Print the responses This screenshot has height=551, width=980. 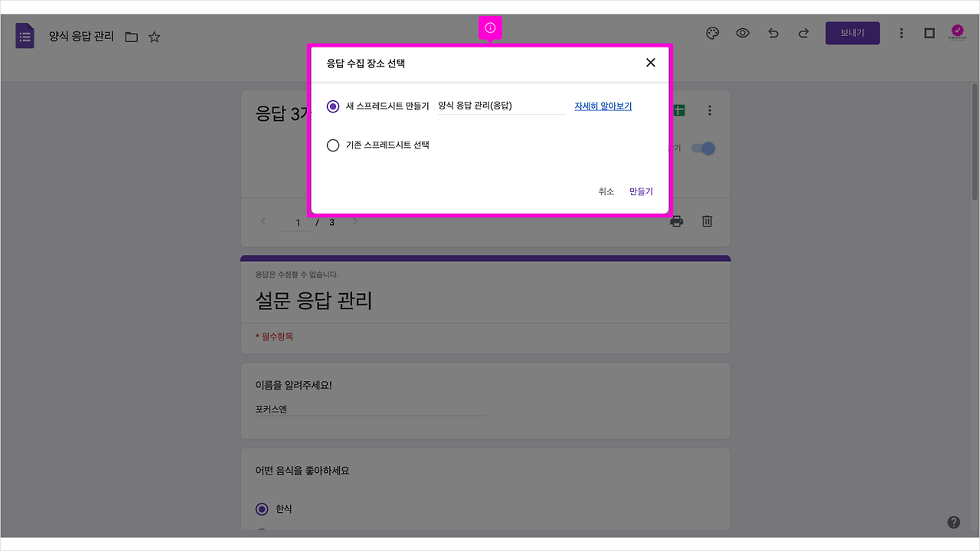676,221
